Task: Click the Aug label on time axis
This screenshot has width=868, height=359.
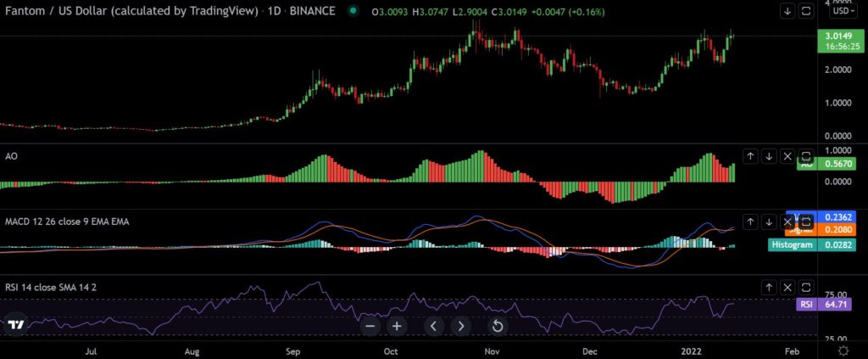Action: point(192,351)
